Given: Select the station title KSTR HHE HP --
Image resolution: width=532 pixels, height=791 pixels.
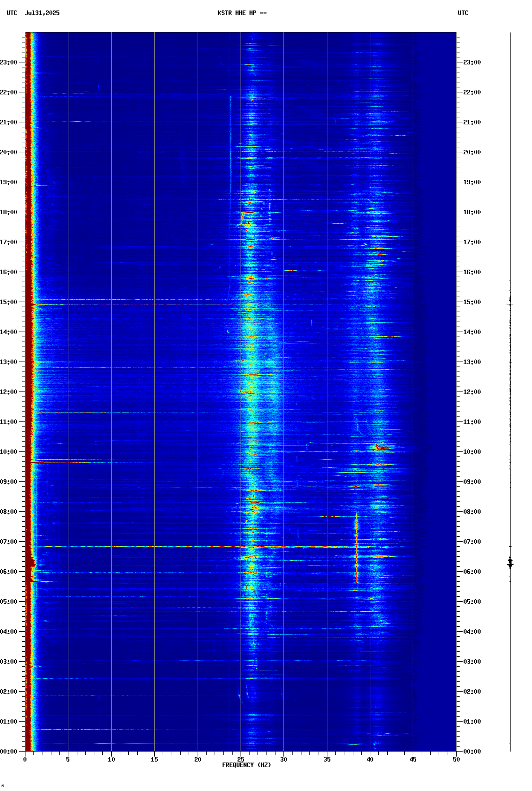Looking at the screenshot, I should [242, 13].
